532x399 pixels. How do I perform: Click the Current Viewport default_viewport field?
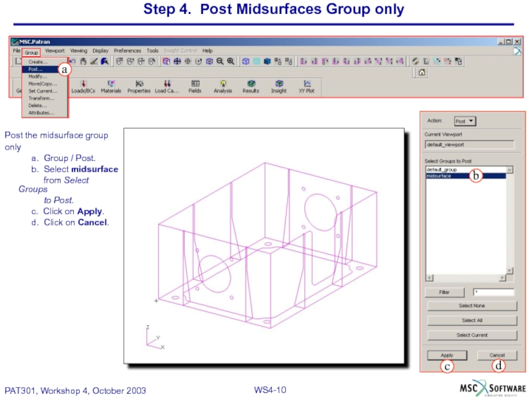point(469,144)
